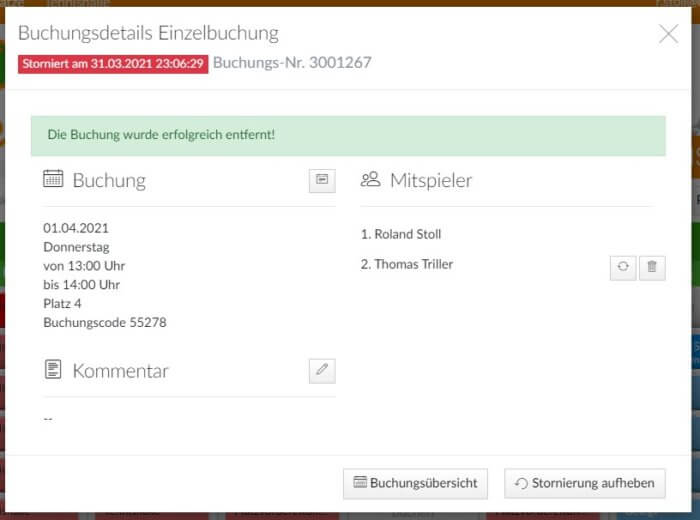Click the Buchungsdetails Einzelbuchung title

coord(148,34)
